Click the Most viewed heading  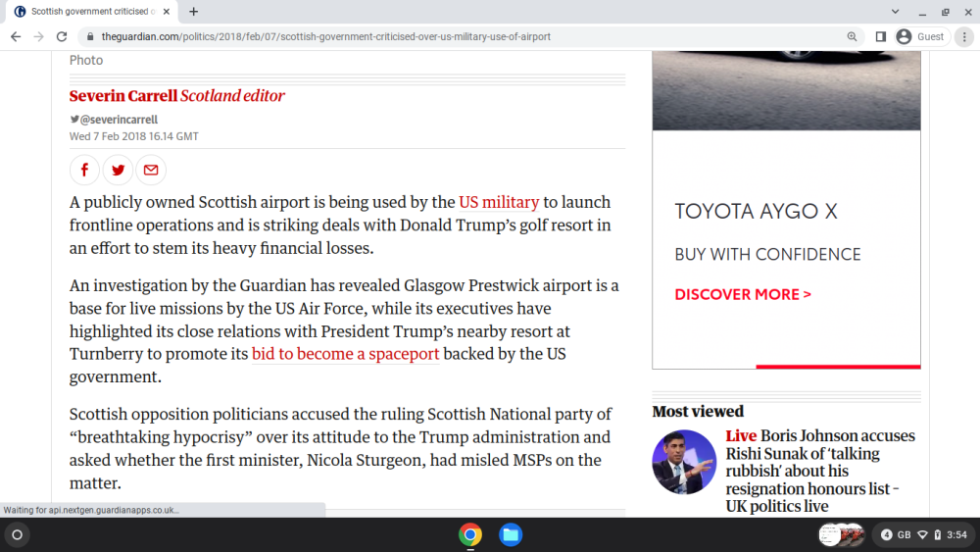[698, 412]
